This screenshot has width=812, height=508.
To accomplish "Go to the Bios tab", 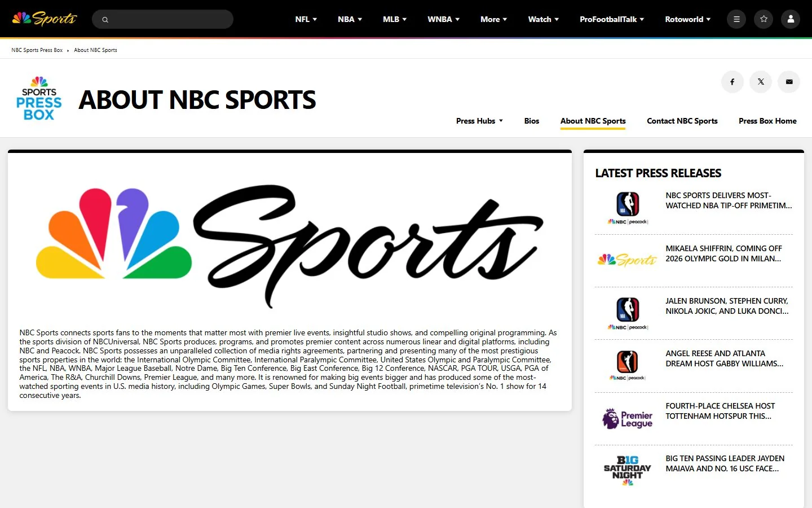I will [532, 121].
